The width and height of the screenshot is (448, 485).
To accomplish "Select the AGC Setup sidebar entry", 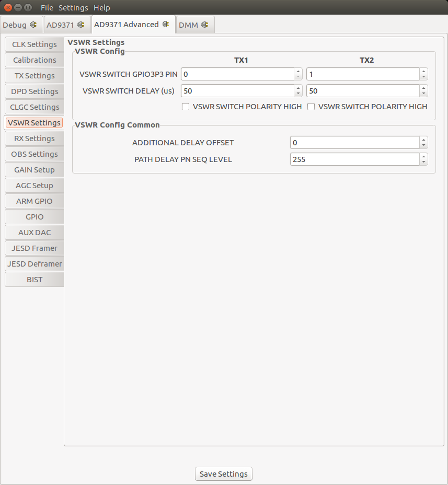I will [x=34, y=185].
